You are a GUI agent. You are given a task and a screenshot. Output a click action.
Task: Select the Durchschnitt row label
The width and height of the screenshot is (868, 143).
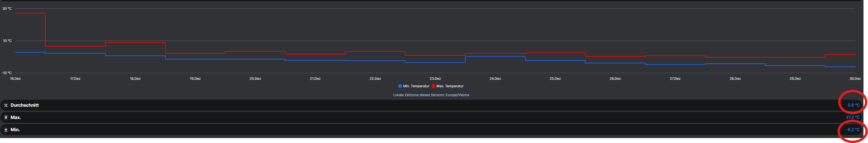[25, 105]
